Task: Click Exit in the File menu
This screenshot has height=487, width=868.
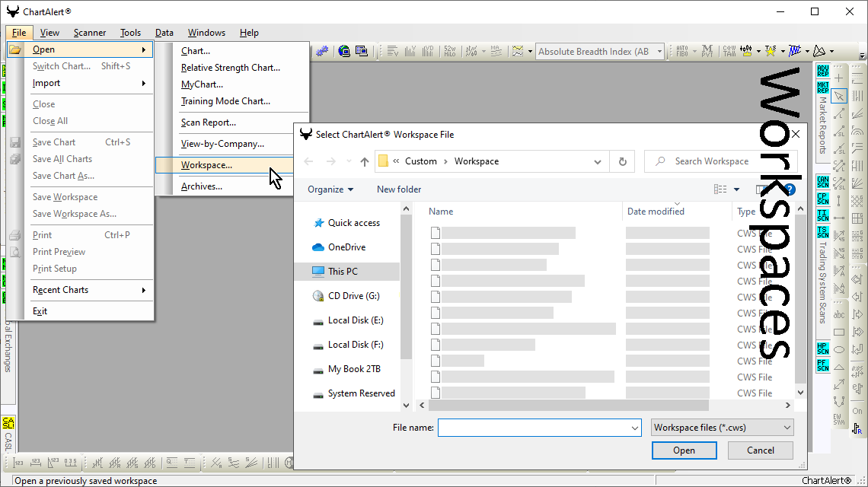Action: 40,311
